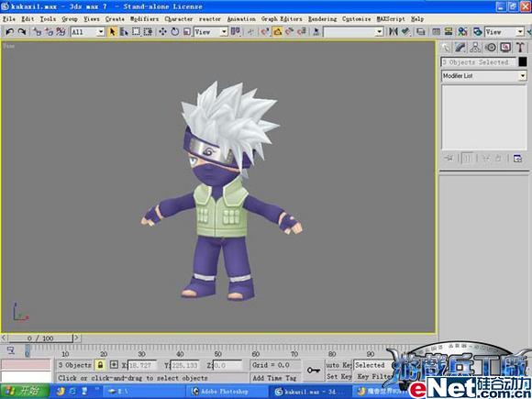
Task: Toggle the Selection Lock padlock
Action: (100, 365)
